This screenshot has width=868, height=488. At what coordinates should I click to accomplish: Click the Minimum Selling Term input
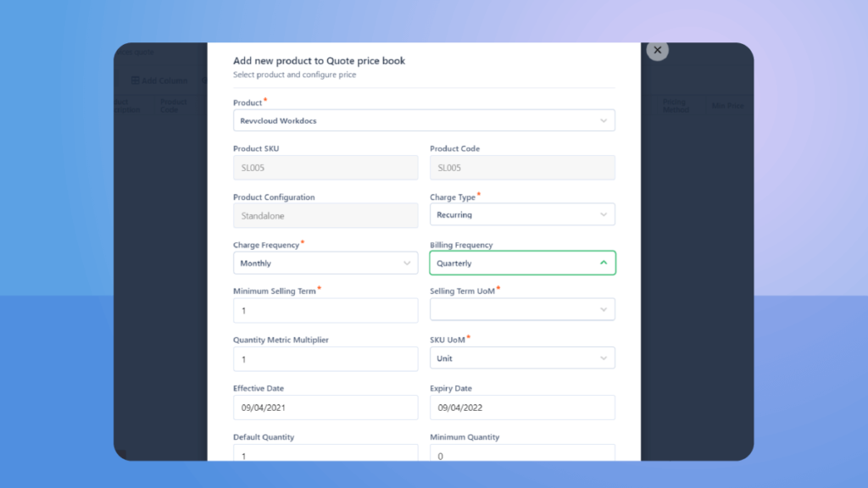click(325, 310)
